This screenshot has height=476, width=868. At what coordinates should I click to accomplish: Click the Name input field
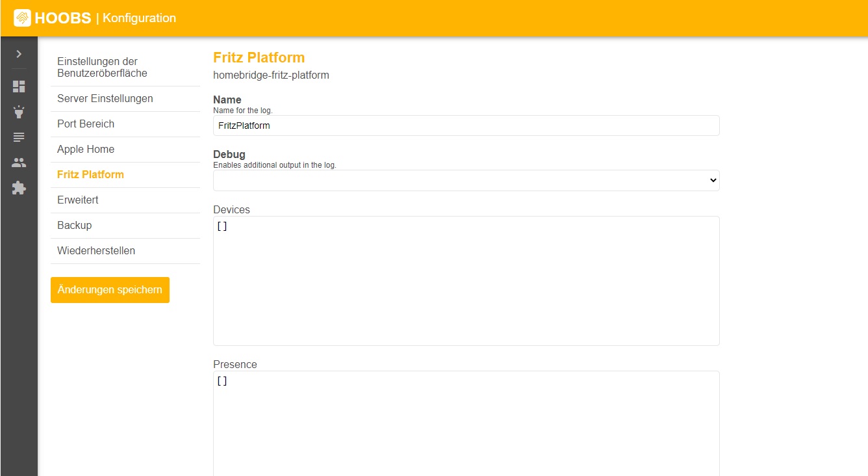point(466,126)
